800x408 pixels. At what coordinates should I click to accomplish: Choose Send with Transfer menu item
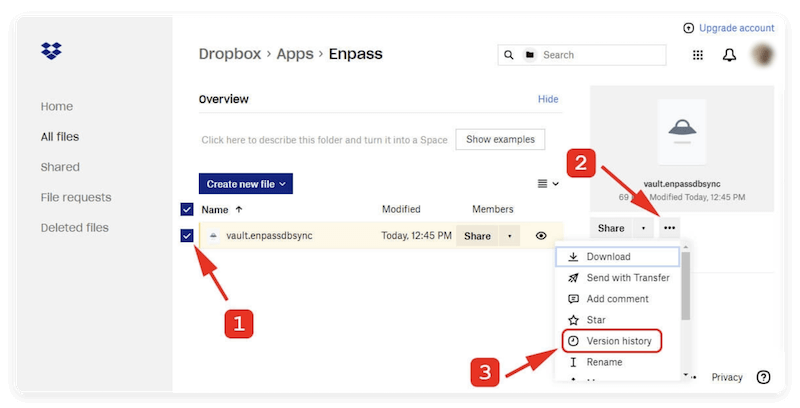click(x=617, y=278)
